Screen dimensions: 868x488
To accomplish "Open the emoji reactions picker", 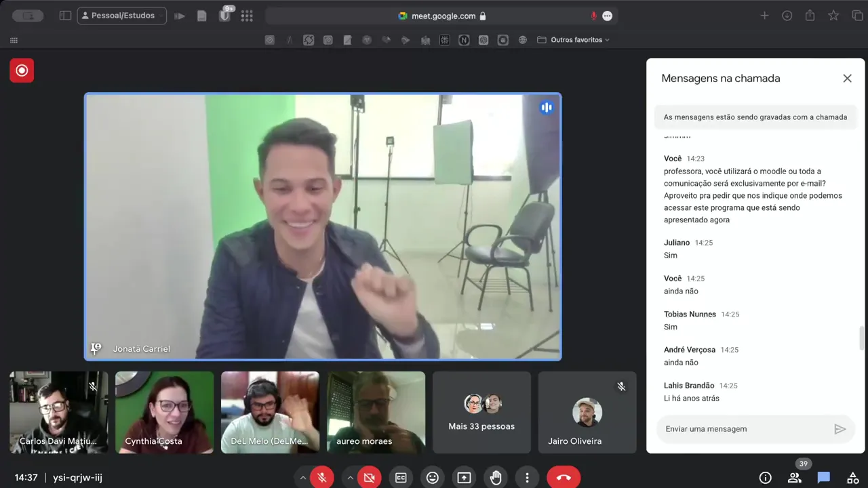I will (432, 478).
